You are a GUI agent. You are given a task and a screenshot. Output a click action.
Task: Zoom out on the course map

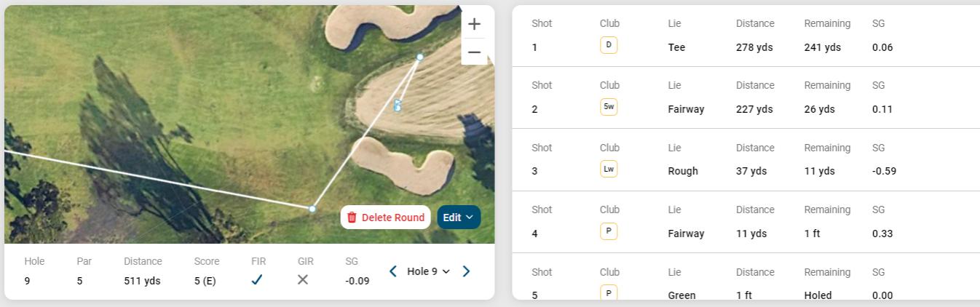474,52
